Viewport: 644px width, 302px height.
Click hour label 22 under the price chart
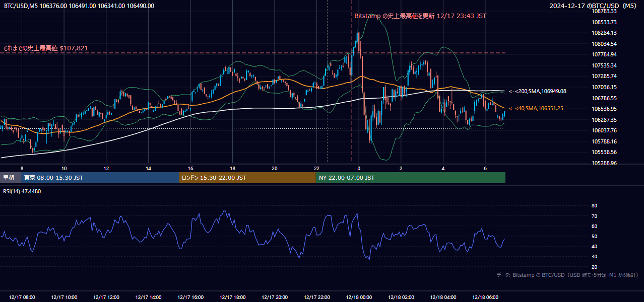[x=316, y=168]
